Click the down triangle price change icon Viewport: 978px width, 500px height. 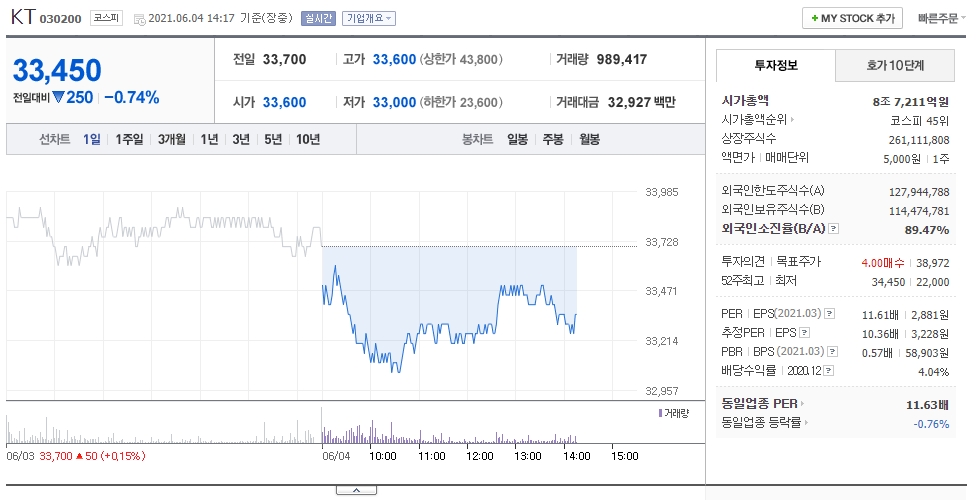click(x=59, y=97)
